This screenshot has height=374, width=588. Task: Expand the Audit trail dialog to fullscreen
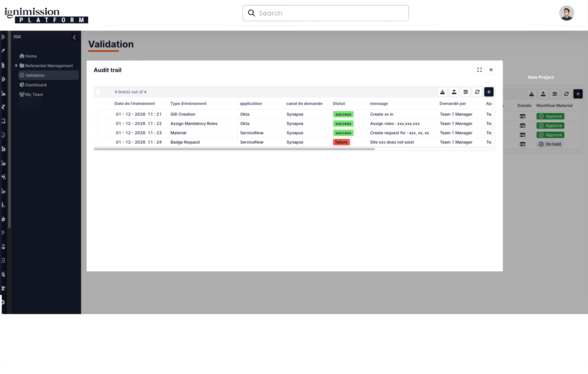pos(480,70)
